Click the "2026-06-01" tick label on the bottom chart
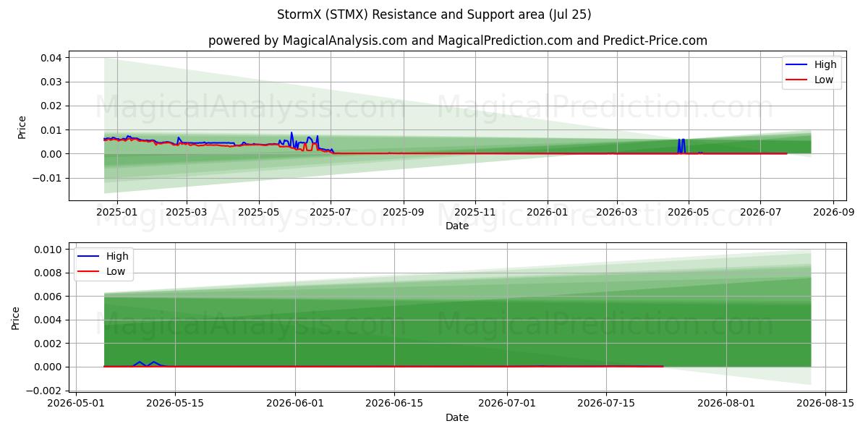The image size is (868, 434). pyautogui.click(x=295, y=404)
